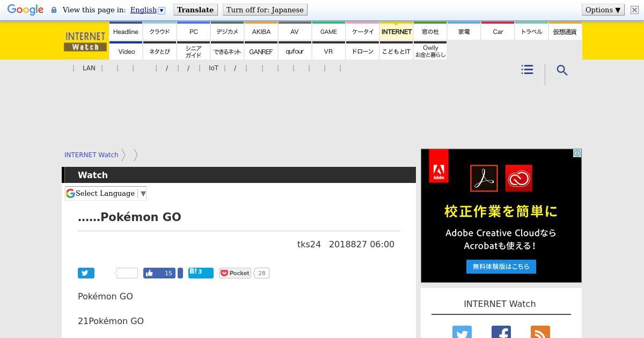Select the highlighted INTERNET tab
Viewport: 644px width, 338px height.
point(396,32)
